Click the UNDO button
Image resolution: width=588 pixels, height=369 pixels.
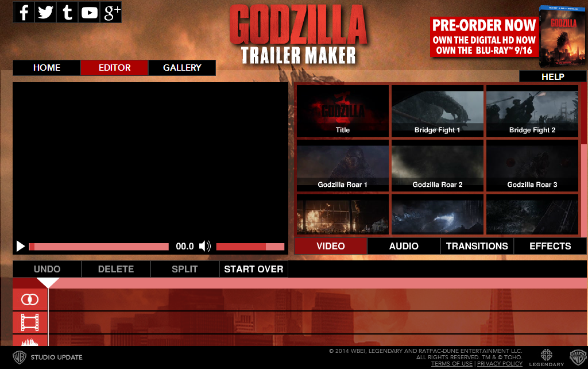click(47, 269)
